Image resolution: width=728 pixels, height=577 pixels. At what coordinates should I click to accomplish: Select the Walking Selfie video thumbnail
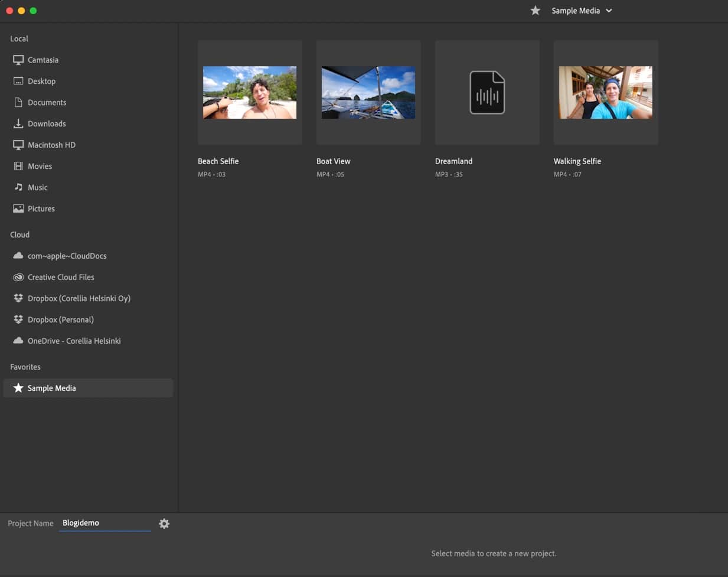[x=606, y=93]
